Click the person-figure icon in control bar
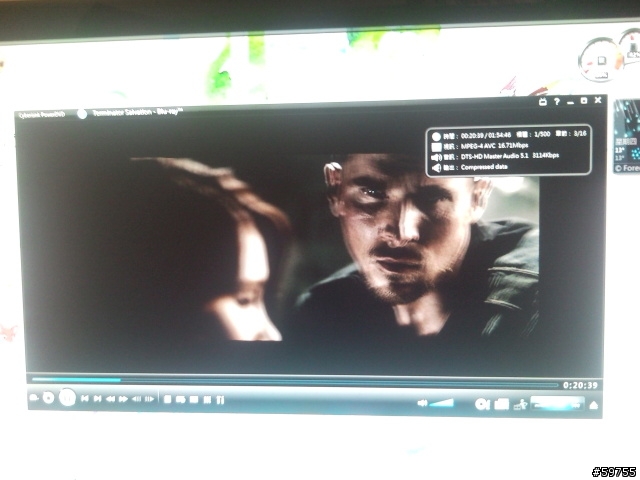 point(520,404)
